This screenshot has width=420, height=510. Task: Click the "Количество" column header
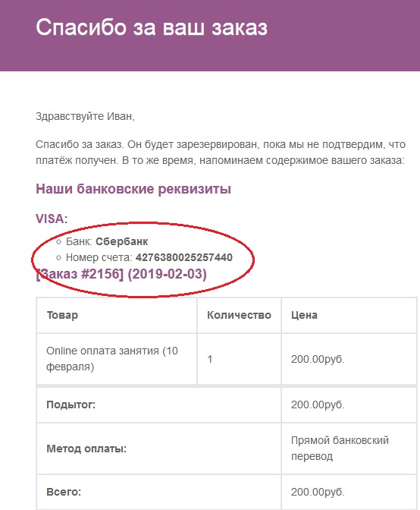(x=239, y=315)
